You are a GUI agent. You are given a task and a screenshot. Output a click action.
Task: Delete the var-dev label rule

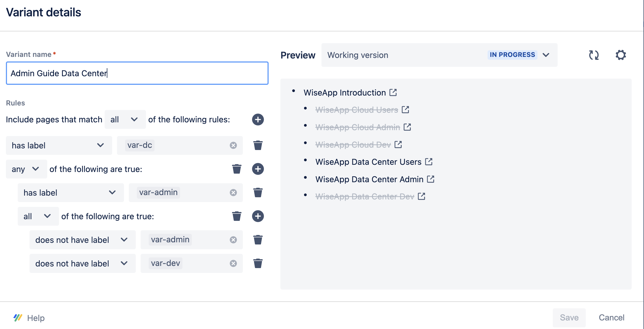258,264
